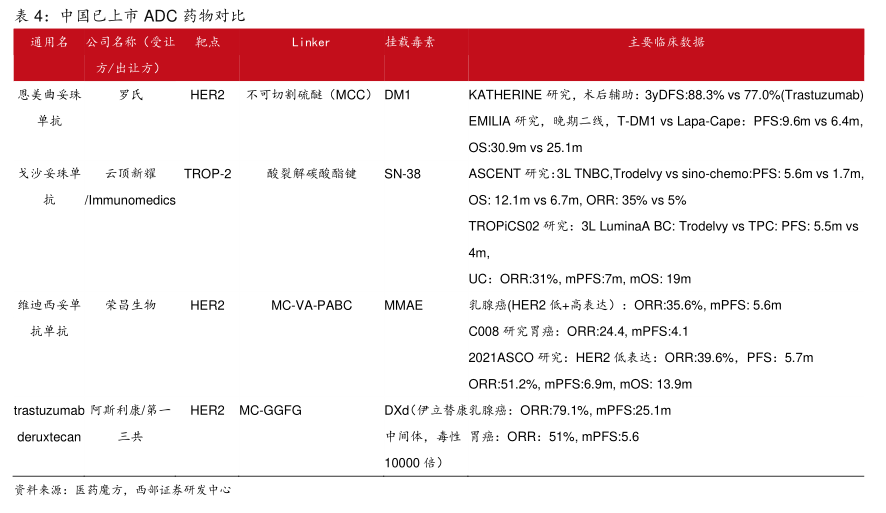Click the '/Immunomedics' company text
This screenshot has height=513, width=886.
131,200
